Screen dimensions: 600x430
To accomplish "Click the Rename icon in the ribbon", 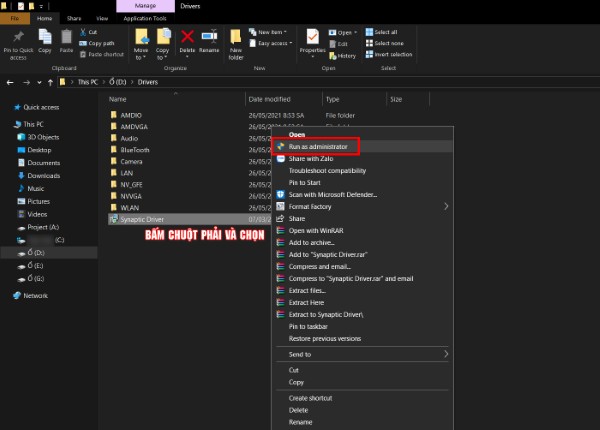I will (x=208, y=37).
